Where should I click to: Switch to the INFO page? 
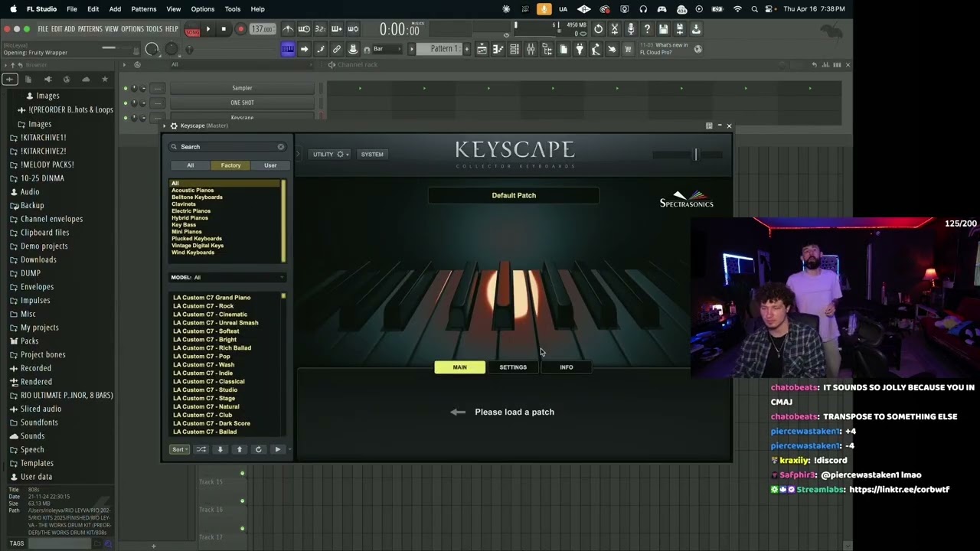[x=567, y=367]
